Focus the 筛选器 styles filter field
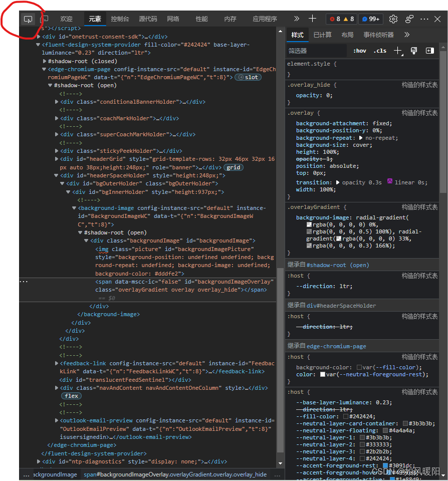The height and width of the screenshot is (481, 448). click(316, 51)
